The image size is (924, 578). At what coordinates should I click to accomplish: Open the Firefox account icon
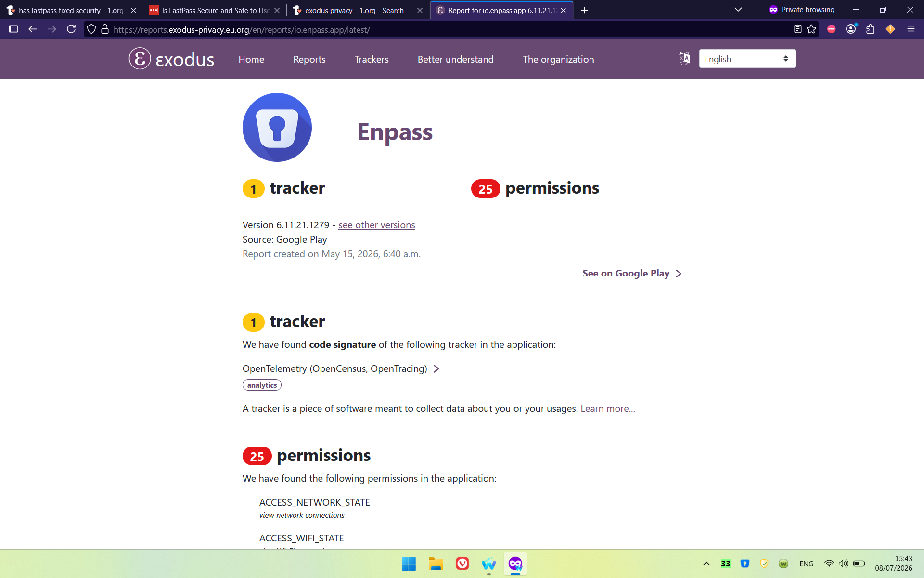click(851, 29)
